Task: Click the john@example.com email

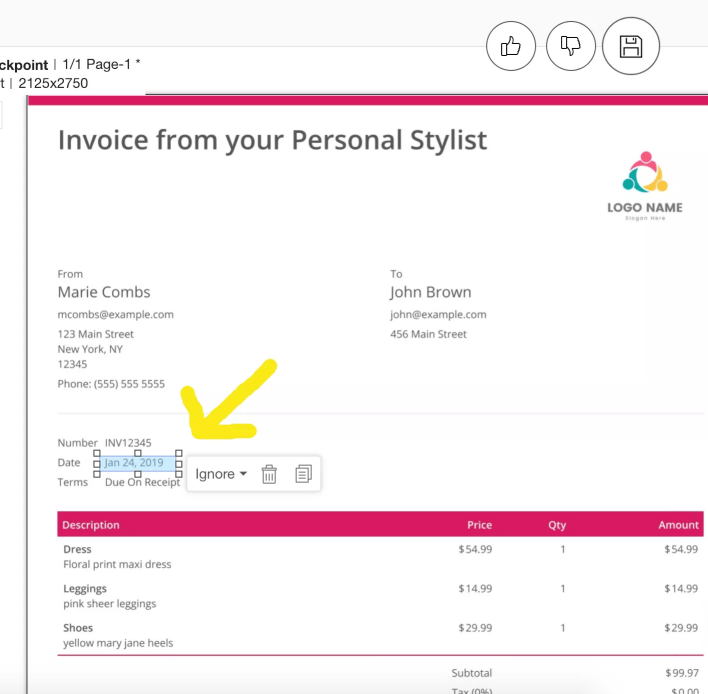Action: point(438,315)
